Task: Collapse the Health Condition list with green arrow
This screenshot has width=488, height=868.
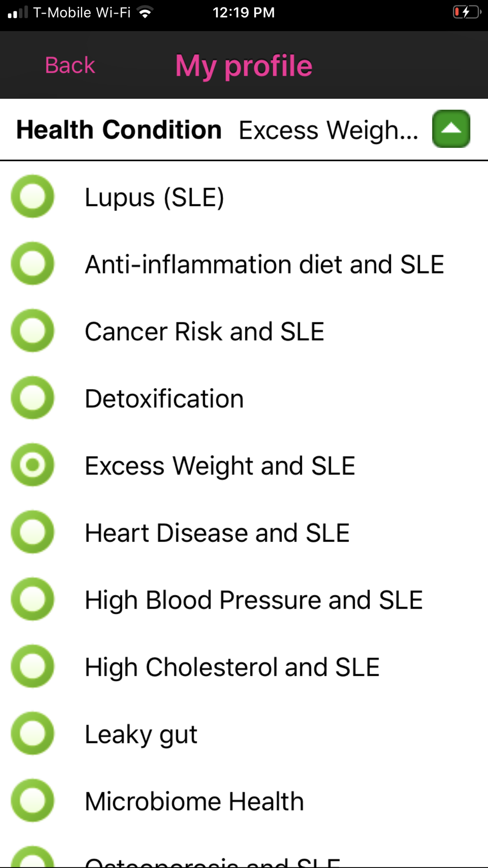Action: (451, 129)
